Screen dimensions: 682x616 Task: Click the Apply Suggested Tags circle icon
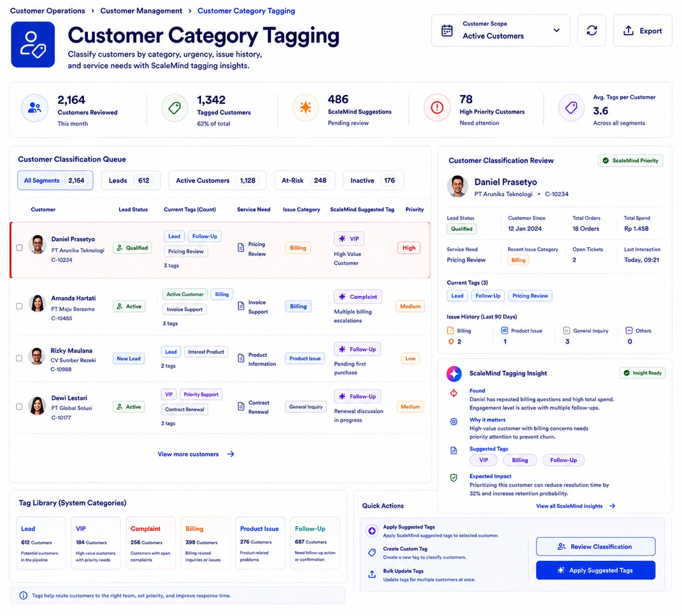tap(372, 531)
